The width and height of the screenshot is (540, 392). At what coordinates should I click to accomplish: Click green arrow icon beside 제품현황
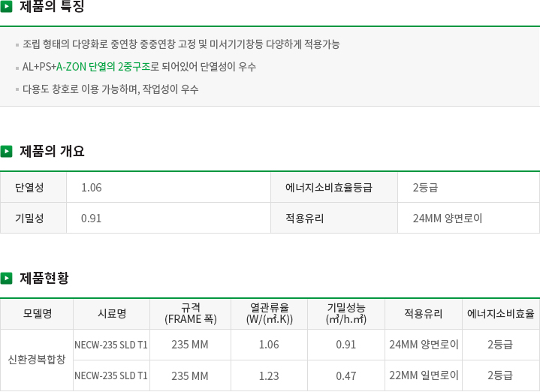click(x=6, y=278)
